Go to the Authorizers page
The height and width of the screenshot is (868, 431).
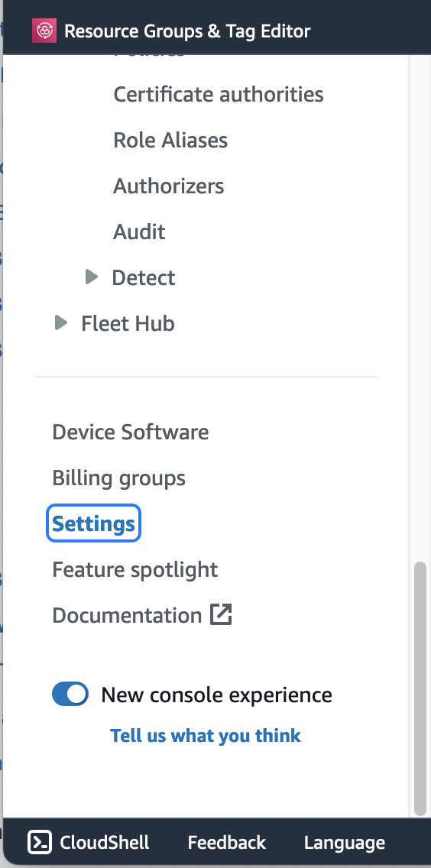168,186
